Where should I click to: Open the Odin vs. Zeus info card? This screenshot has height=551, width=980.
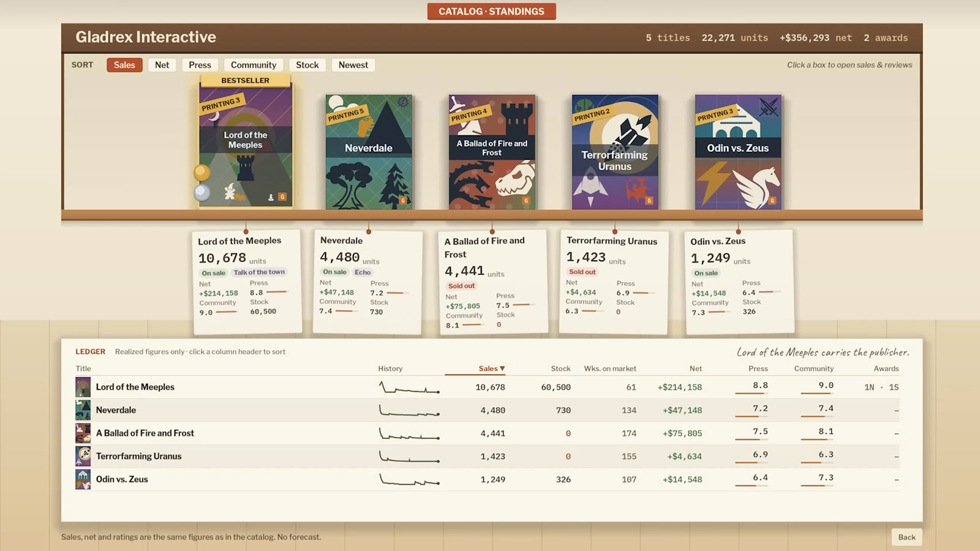(739, 282)
